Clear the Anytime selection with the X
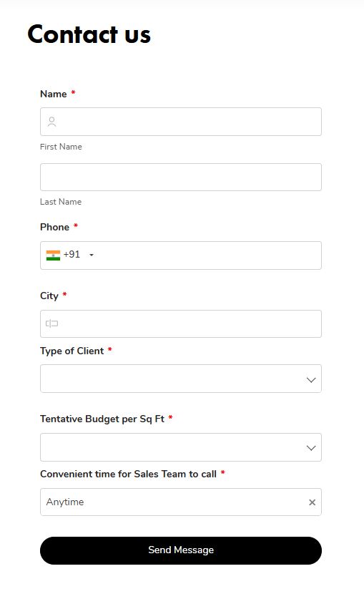 pos(312,502)
